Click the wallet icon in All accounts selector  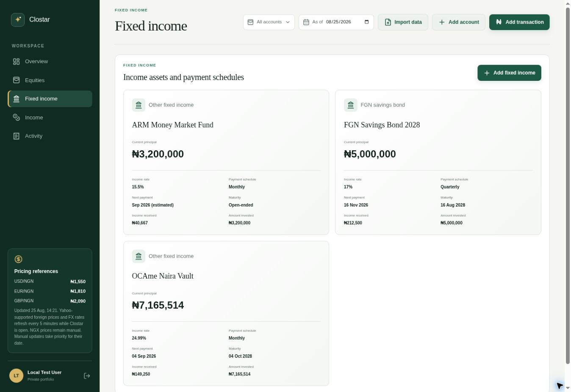point(250,22)
